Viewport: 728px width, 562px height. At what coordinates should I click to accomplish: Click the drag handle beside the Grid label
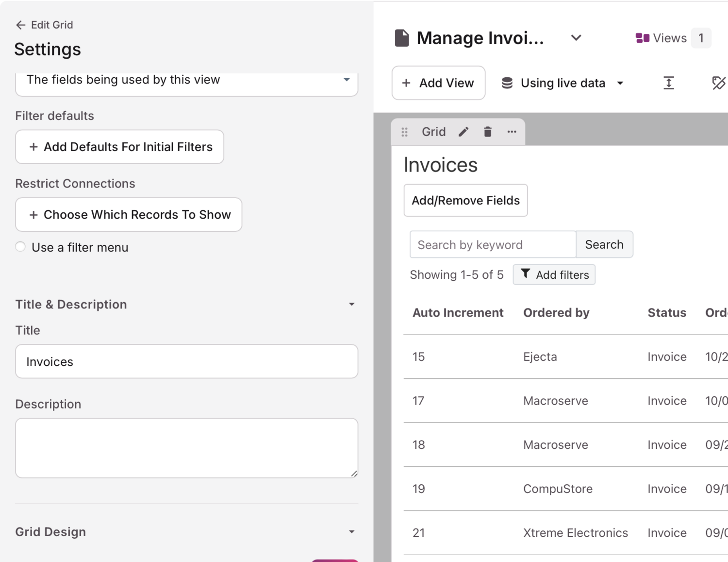[404, 132]
